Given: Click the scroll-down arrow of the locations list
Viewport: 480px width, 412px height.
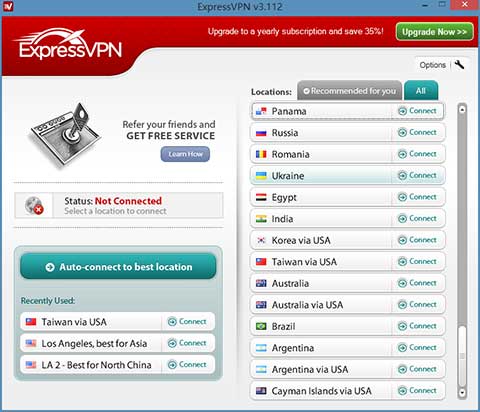Looking at the screenshot, I should point(462,392).
